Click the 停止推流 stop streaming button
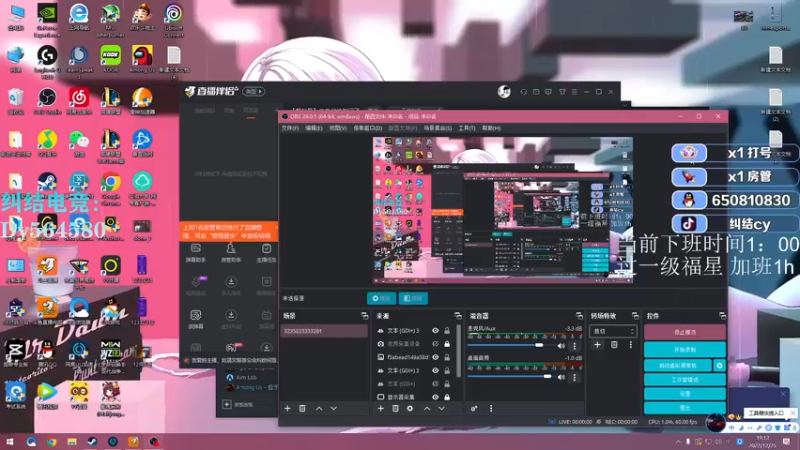The image size is (800, 450). pyautogui.click(x=685, y=332)
